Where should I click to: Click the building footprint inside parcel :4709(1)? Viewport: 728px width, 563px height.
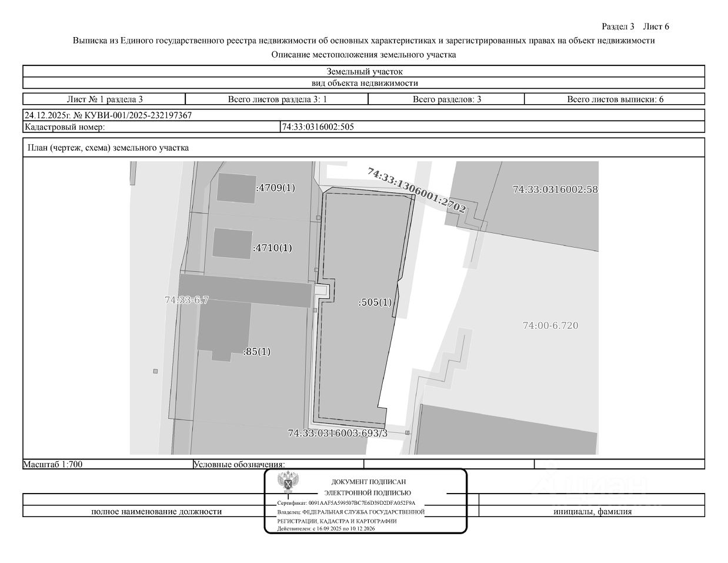[236, 188]
